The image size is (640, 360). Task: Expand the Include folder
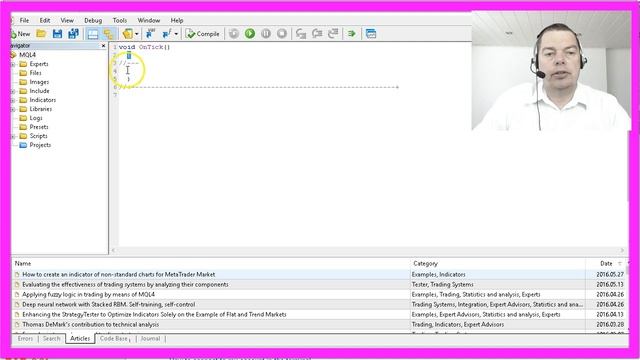point(13,91)
